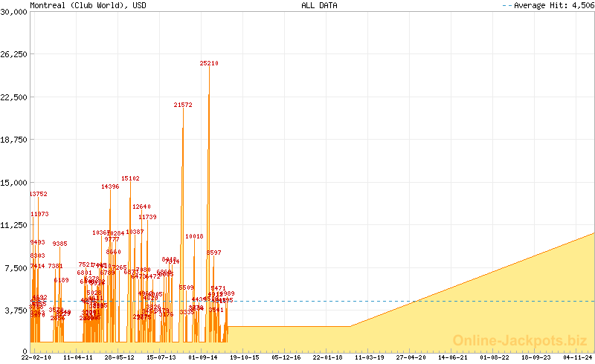Click the 04-11-24 date on the x-axis
The image size is (595, 364).
[x=578, y=357]
